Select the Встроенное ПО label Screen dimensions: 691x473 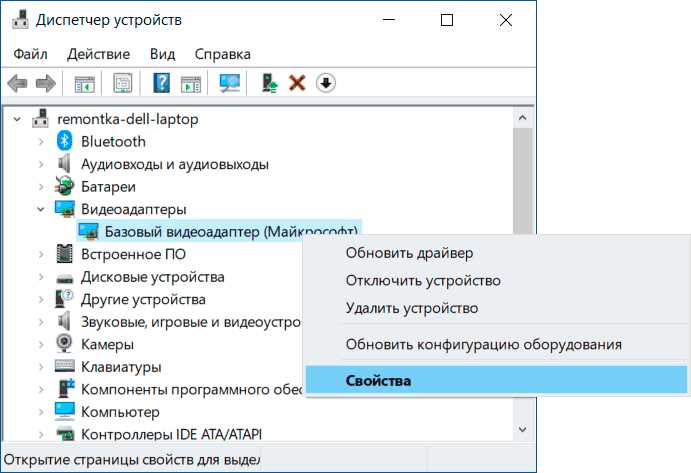pyautogui.click(x=133, y=254)
